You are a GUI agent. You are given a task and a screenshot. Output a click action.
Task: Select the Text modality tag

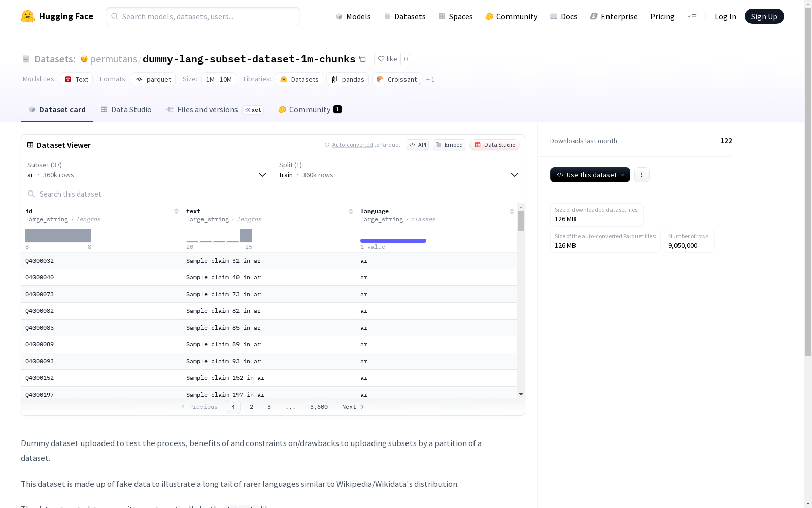tap(77, 79)
